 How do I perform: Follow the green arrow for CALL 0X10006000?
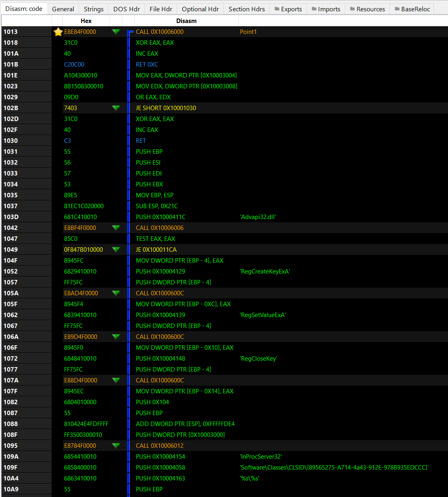click(x=116, y=32)
